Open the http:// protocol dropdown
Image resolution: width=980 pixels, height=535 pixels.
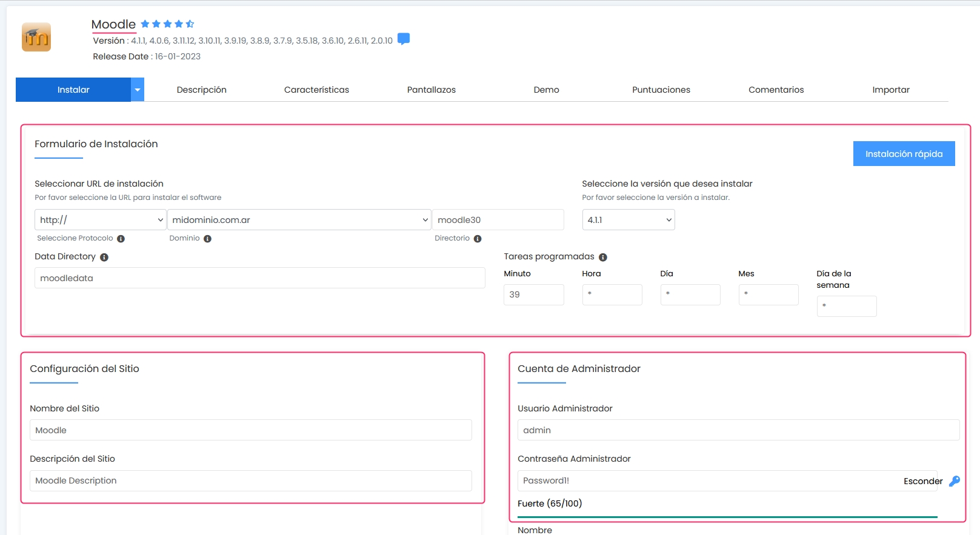click(100, 220)
